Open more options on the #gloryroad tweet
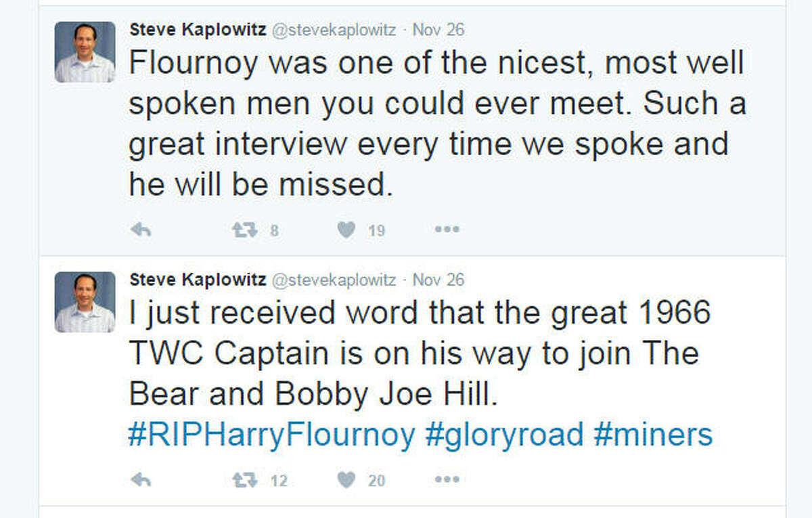812x518 pixels. [447, 480]
